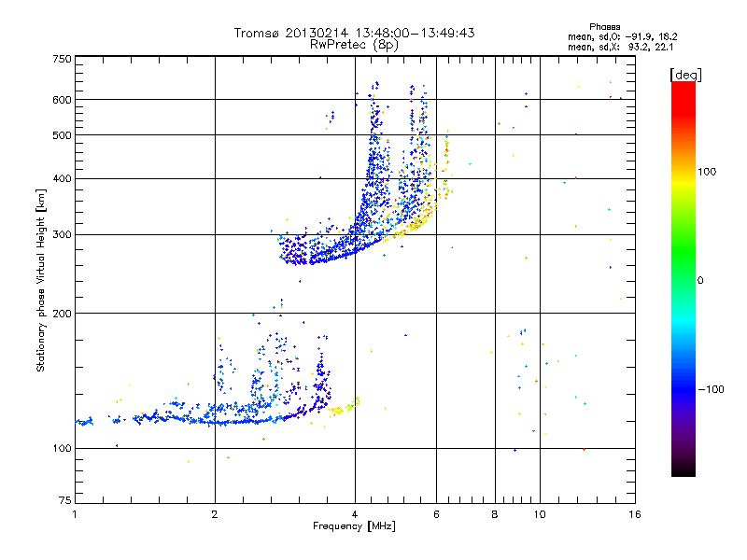Click the x-axis tick label '6'
The image size is (747, 560).
pos(436,514)
